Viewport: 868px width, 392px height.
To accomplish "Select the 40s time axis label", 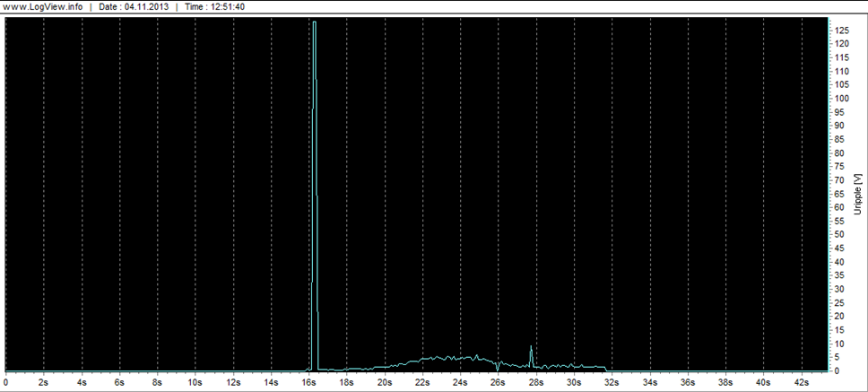I will click(x=764, y=382).
